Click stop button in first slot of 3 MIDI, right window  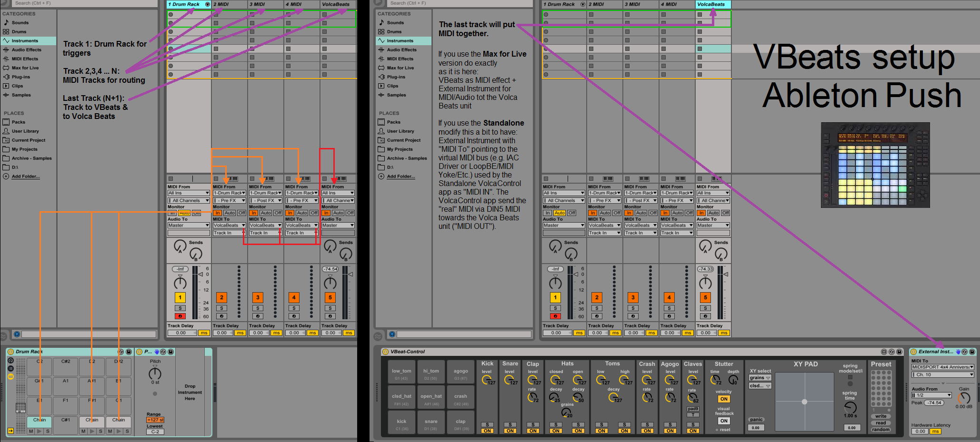point(627,14)
